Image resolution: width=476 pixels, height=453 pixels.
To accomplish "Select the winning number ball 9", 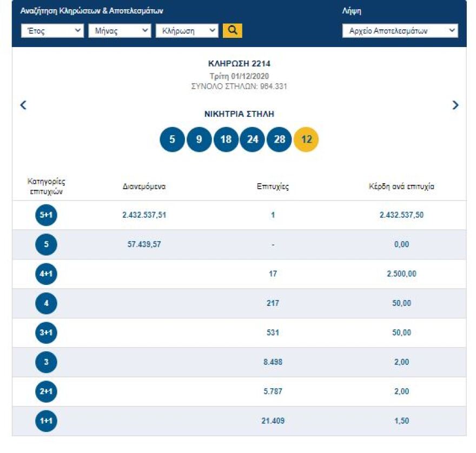I will (x=199, y=139).
